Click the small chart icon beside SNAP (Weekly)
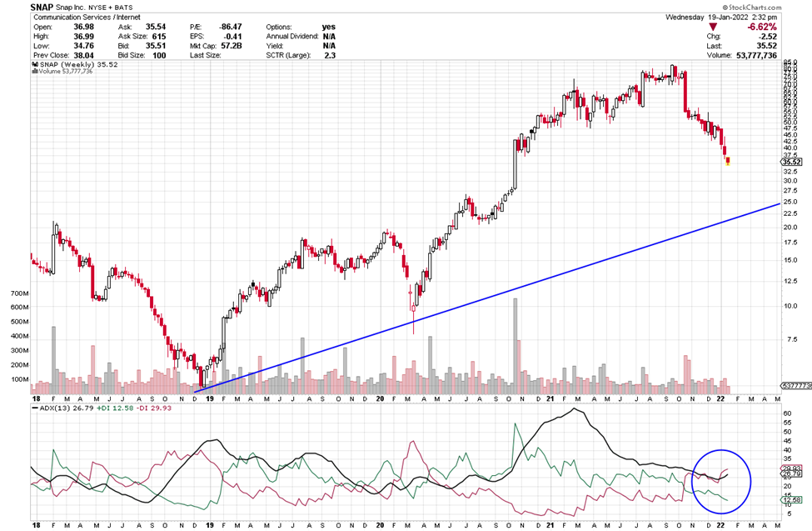812x531 pixels. coord(36,65)
